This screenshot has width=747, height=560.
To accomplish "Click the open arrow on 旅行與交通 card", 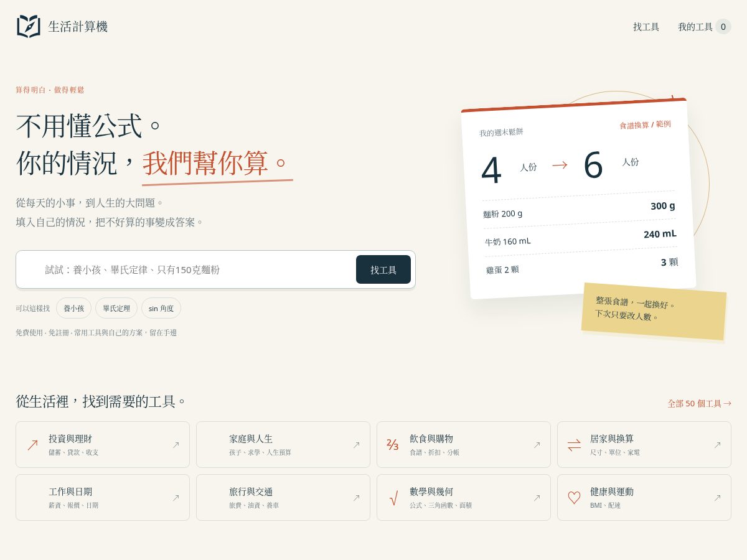I will point(356,498).
